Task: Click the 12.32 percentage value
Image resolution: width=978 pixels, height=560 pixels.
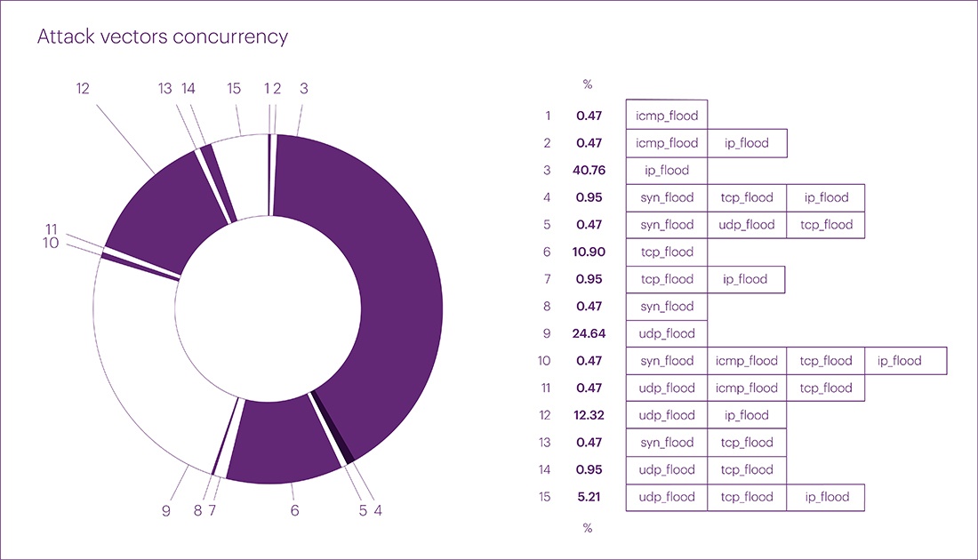Action: (589, 415)
